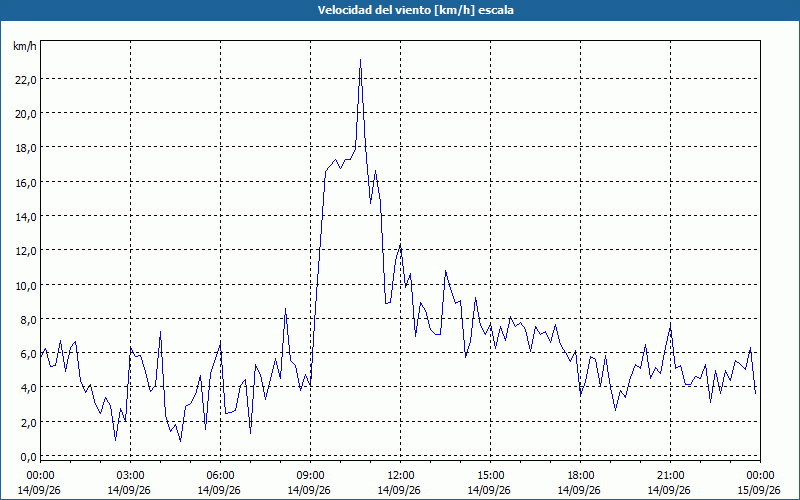
Task: Click the 06:00 time axis label
Action: tap(220, 476)
